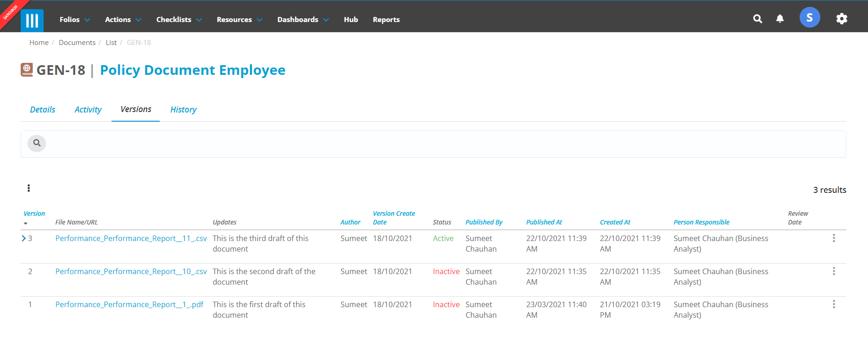868x337 pixels.
Task: Open Performance_Performance_Report__11_.csv file link
Action: click(131, 238)
